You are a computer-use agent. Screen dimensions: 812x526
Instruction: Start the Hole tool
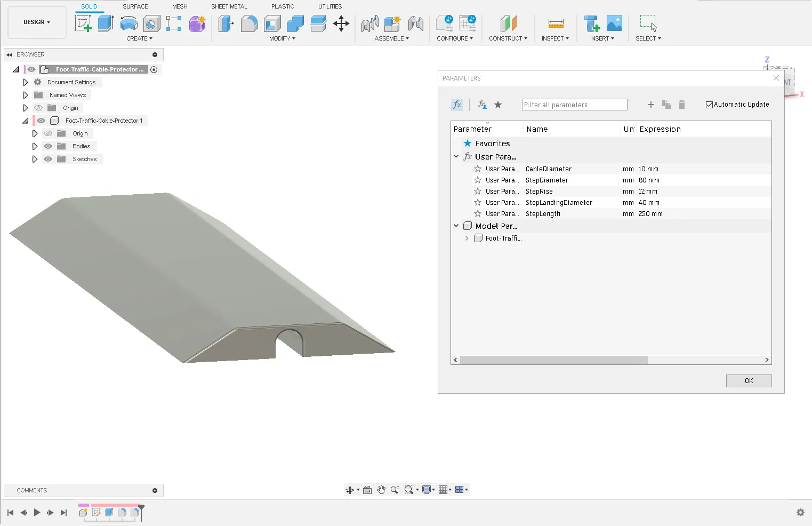pos(151,23)
